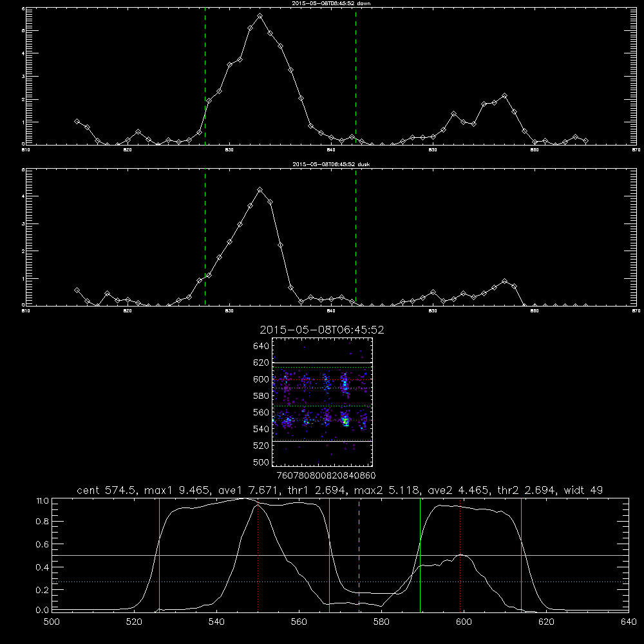Click the 600 label on heatmap y-axis
644x644 pixels.
point(261,379)
